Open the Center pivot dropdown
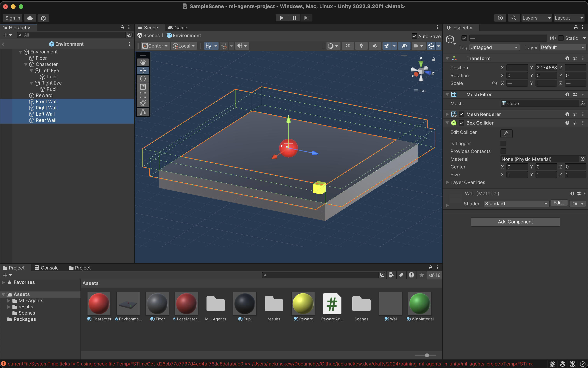The height and width of the screenshot is (368, 588). coord(155,46)
